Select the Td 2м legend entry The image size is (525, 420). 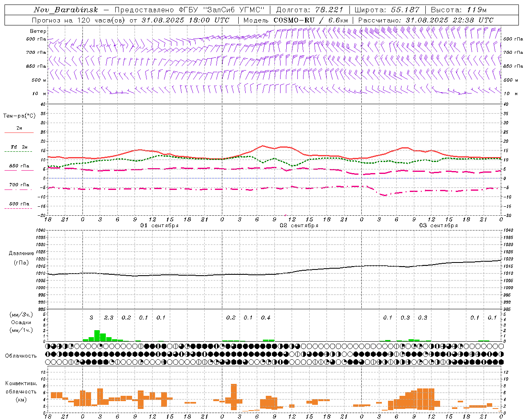[x=19, y=147]
